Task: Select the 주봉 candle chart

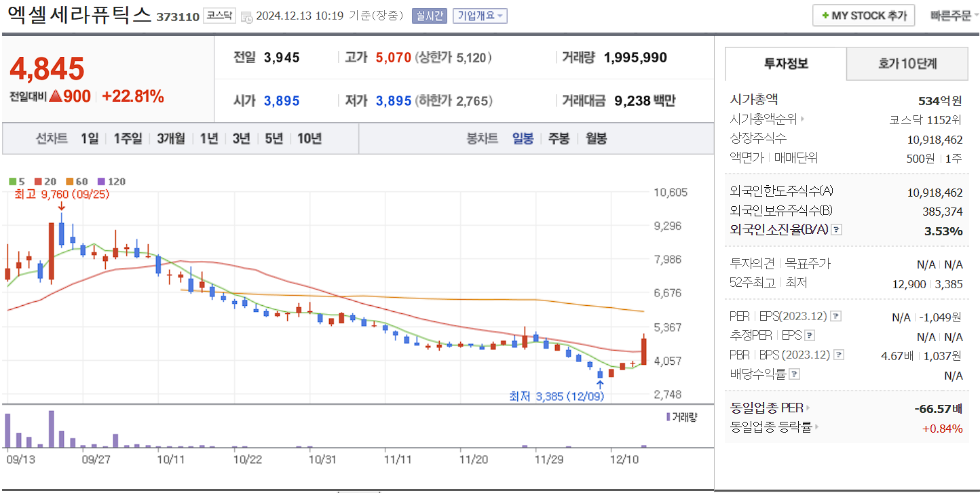Action: tap(559, 139)
